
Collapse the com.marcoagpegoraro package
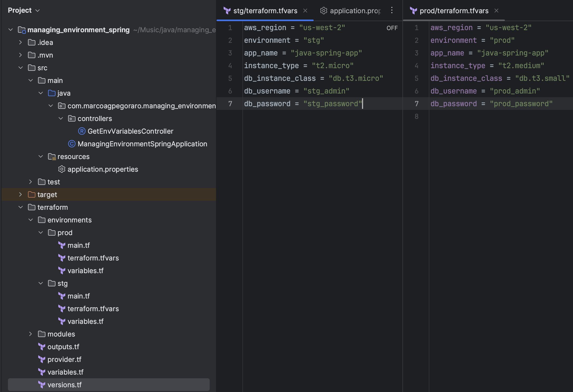coord(51,106)
